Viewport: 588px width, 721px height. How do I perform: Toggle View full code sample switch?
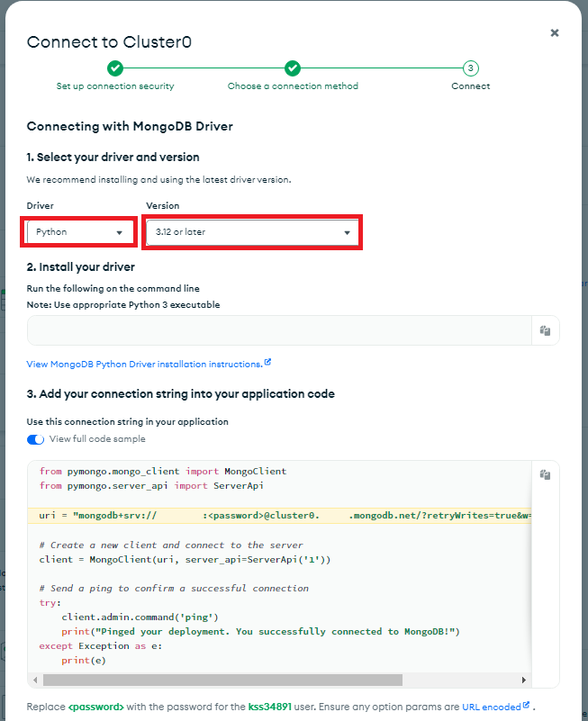pyautogui.click(x=35, y=439)
